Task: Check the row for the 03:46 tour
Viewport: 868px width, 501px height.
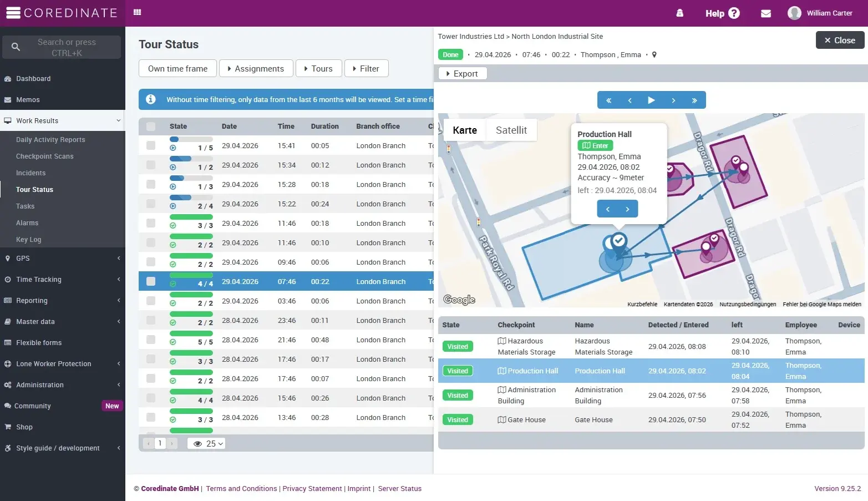Action: pyautogui.click(x=151, y=301)
